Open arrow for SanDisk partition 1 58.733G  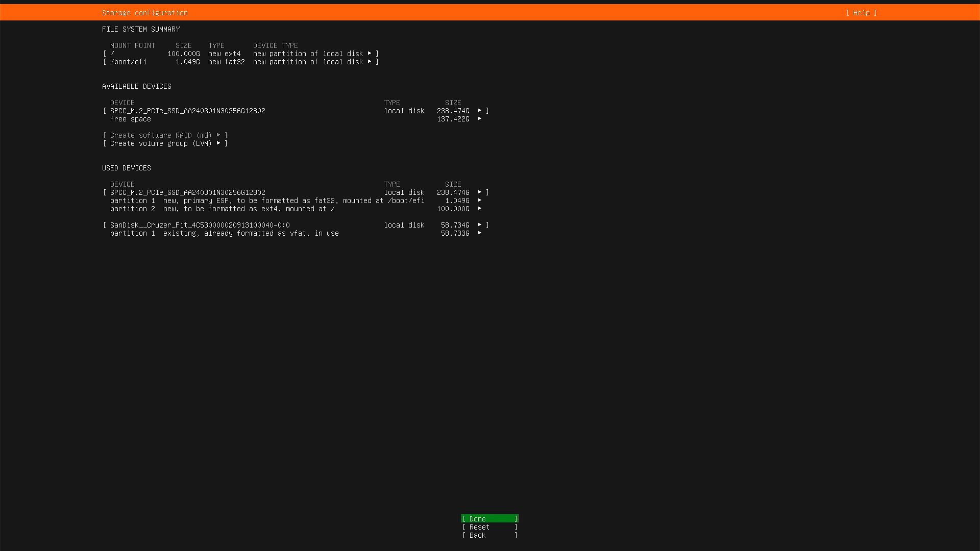(480, 233)
